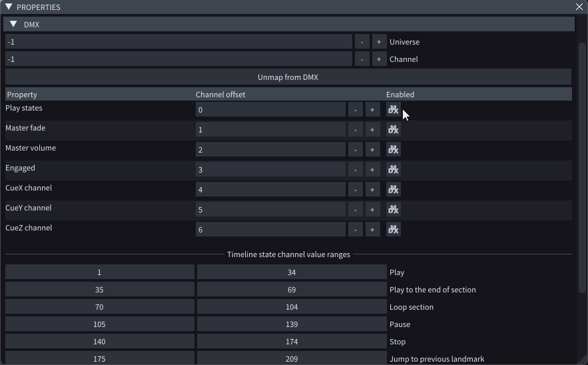The width and height of the screenshot is (588, 365).
Task: Toggle DMX enabled icon for Master volume
Action: (393, 150)
